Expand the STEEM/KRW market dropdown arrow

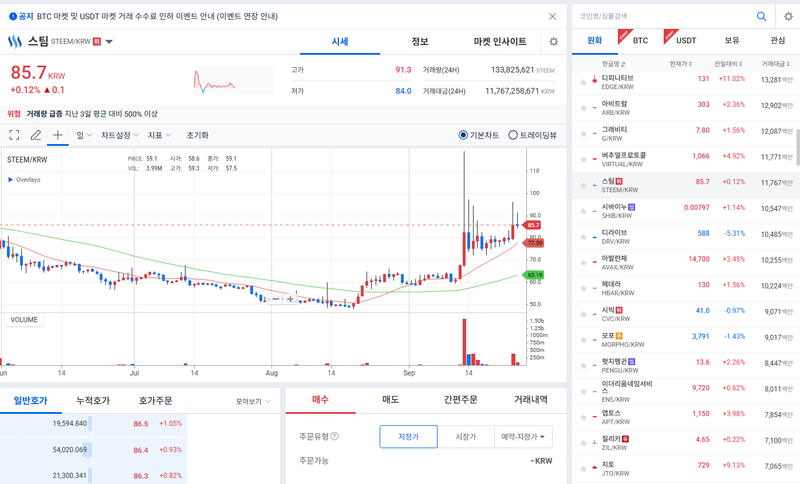(109, 42)
